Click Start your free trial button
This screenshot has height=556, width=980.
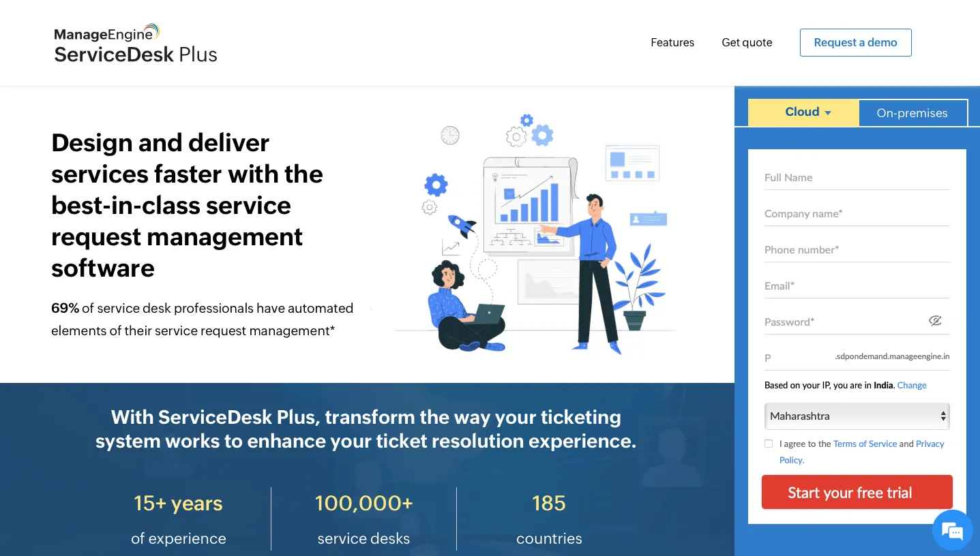click(x=857, y=493)
